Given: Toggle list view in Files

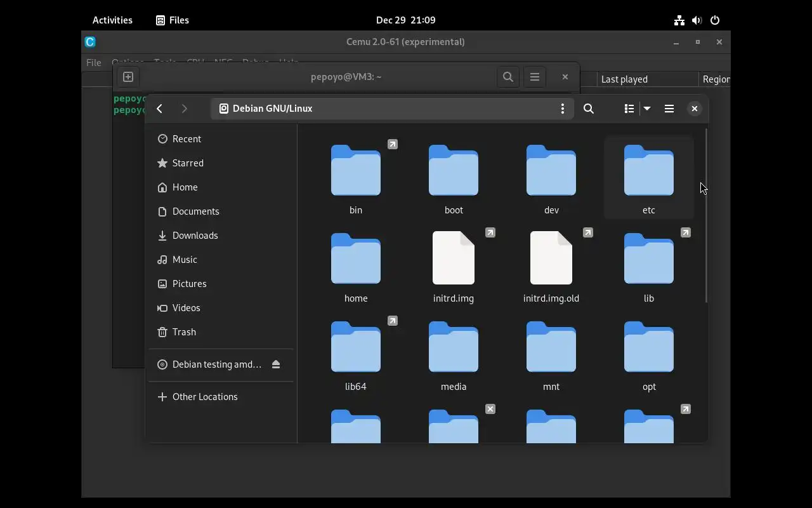Looking at the screenshot, I should click(629, 109).
